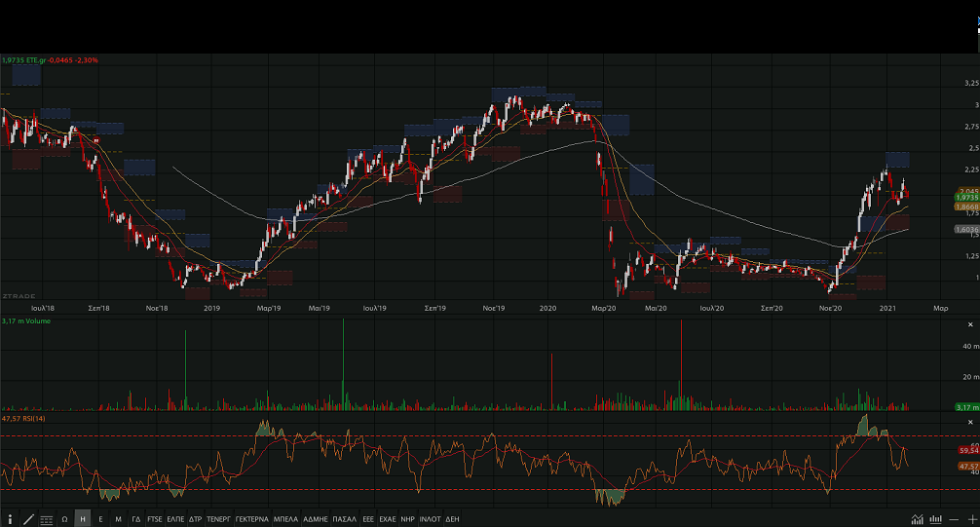The image size is (980, 527).
Task: Open the chart indicators icon
Action: coord(918,519)
